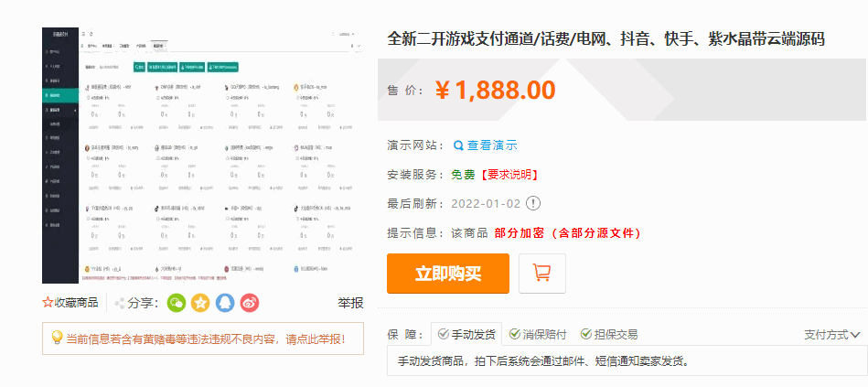This screenshot has width=868, height=387.
Task: Select the 消保赔付 option
Action: [x=538, y=334]
